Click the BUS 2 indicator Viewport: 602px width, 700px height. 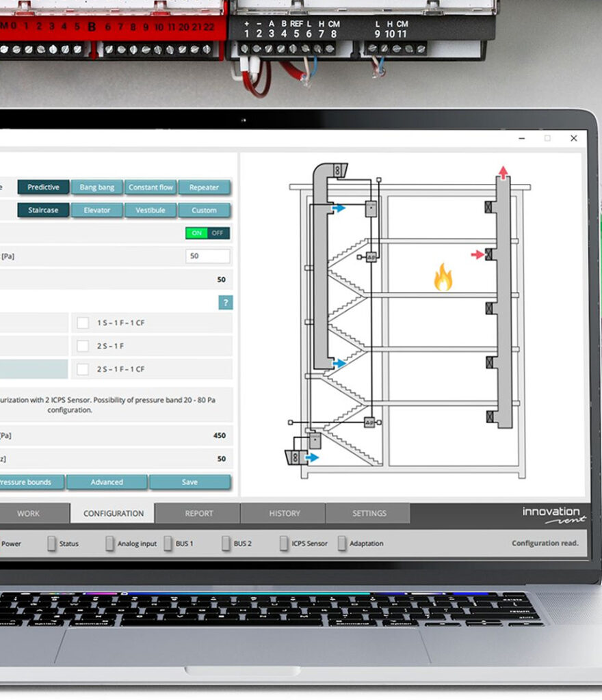(226, 543)
